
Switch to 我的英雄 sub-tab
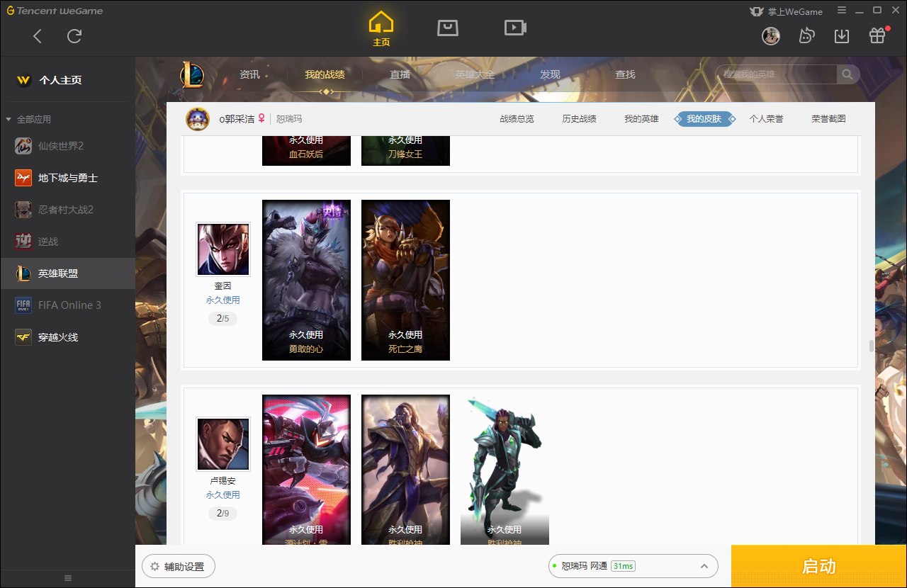pyautogui.click(x=641, y=119)
